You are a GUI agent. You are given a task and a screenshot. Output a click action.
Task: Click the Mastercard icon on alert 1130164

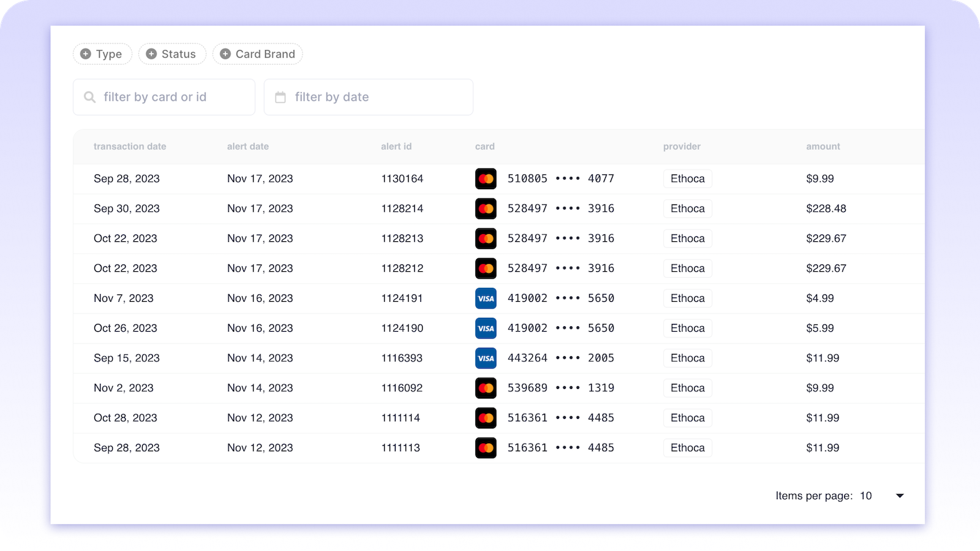(485, 178)
